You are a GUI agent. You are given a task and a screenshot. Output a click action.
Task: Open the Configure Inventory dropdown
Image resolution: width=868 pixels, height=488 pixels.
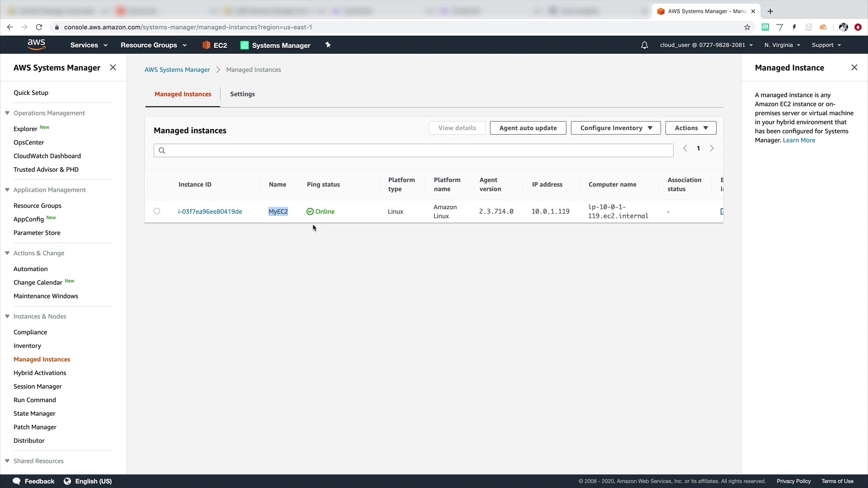coord(615,128)
